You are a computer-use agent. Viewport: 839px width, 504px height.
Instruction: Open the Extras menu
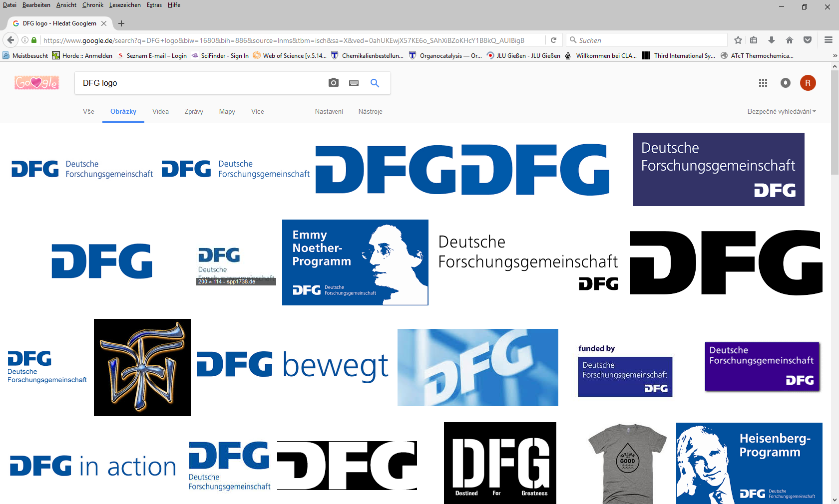(x=154, y=5)
